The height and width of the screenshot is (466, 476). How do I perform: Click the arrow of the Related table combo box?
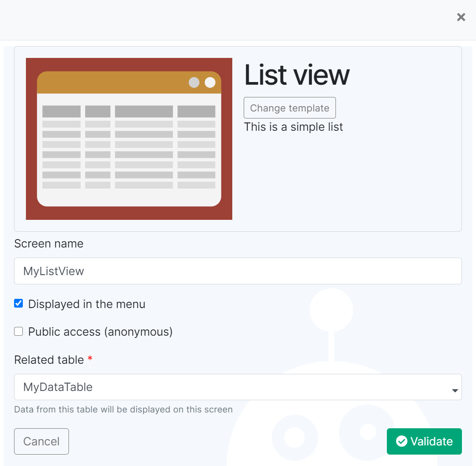point(454,390)
